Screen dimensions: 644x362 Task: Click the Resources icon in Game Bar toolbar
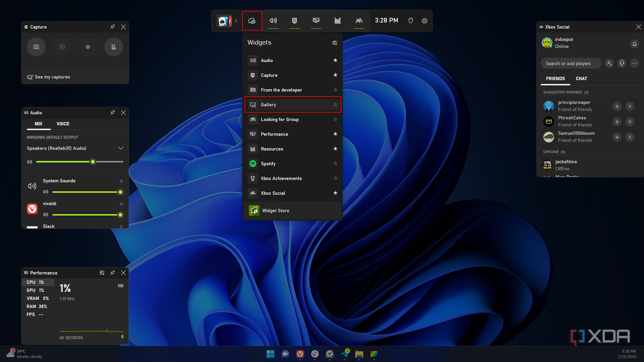[337, 21]
